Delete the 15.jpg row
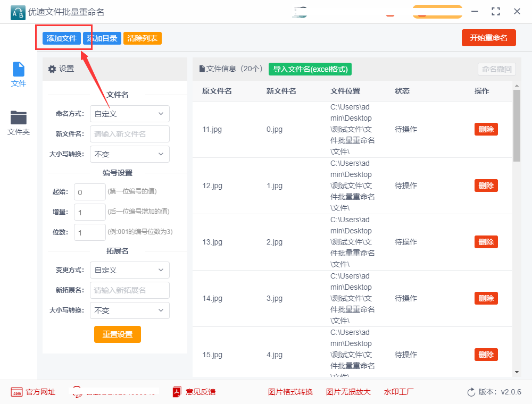The image size is (532, 404). point(486,355)
